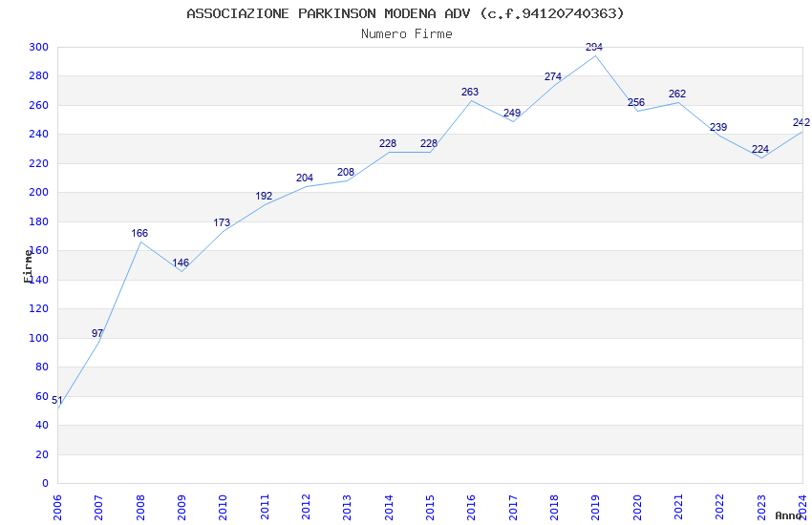Click the data label 242 for 2024
The width and height of the screenshot is (812, 525).
[801, 122]
